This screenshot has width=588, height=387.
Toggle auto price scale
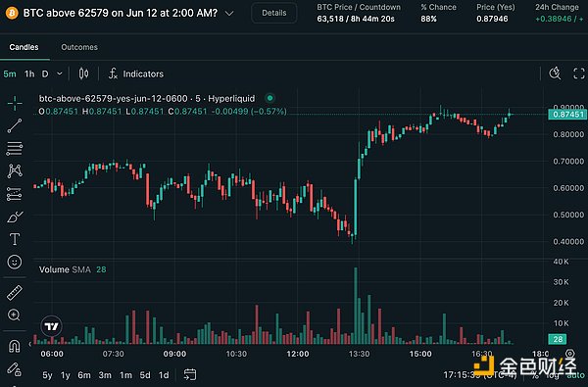575,374
